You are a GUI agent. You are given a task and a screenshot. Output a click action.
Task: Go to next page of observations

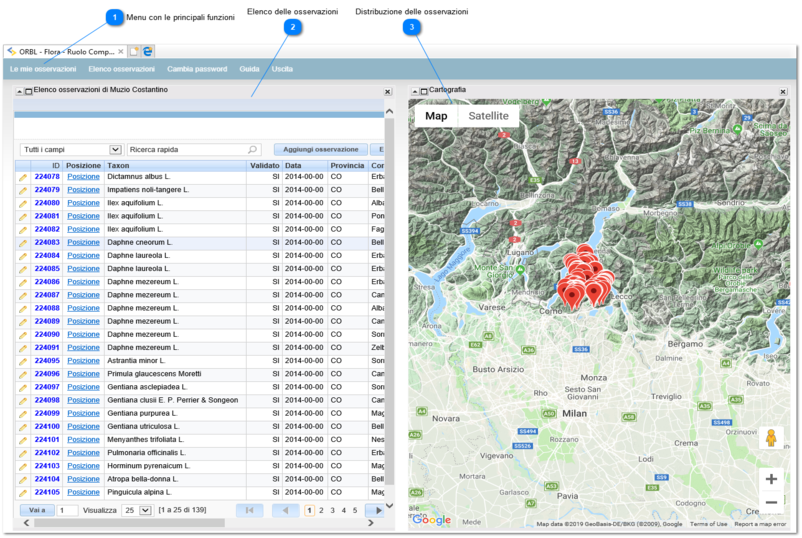(x=375, y=510)
